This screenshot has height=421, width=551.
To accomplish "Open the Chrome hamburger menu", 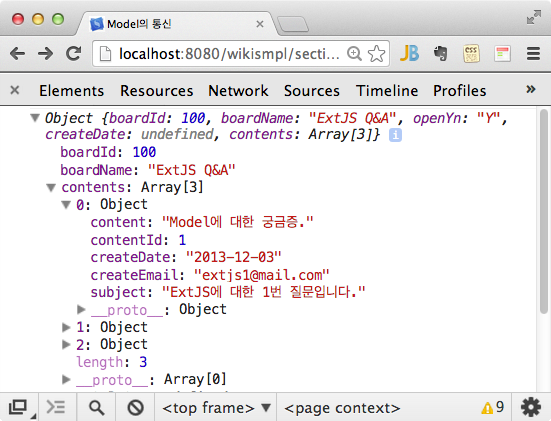I will click(533, 54).
